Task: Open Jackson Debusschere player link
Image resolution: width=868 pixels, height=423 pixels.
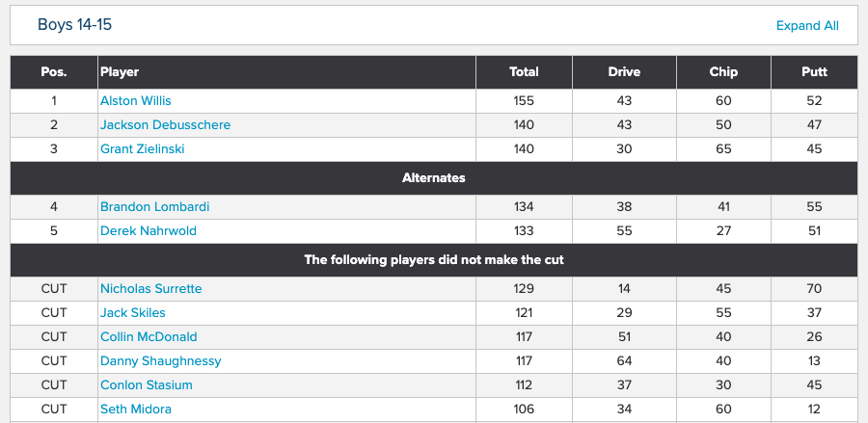Action: tap(165, 125)
